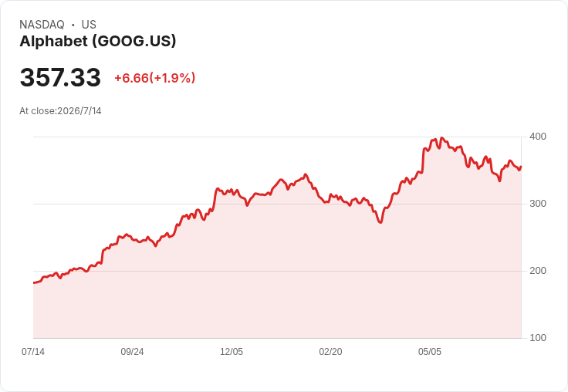Click the US market label
Viewport: 568px width, 392px height.
click(89, 25)
